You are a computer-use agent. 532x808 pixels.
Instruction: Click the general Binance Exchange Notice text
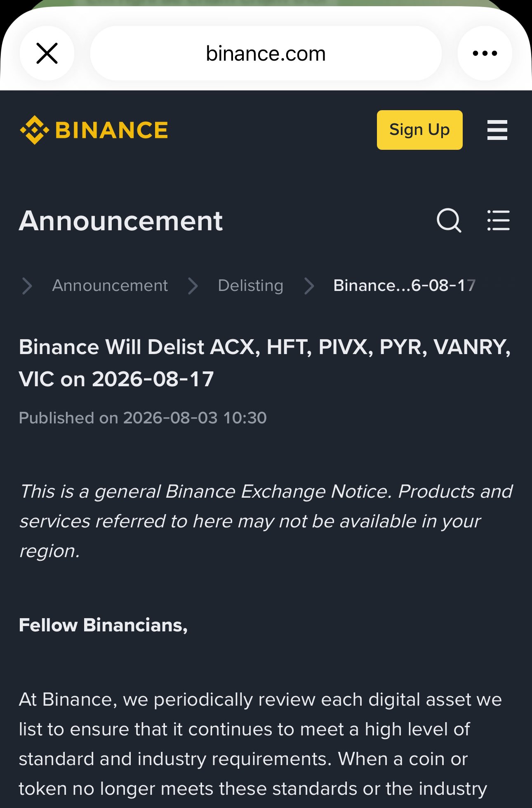pyautogui.click(x=266, y=521)
